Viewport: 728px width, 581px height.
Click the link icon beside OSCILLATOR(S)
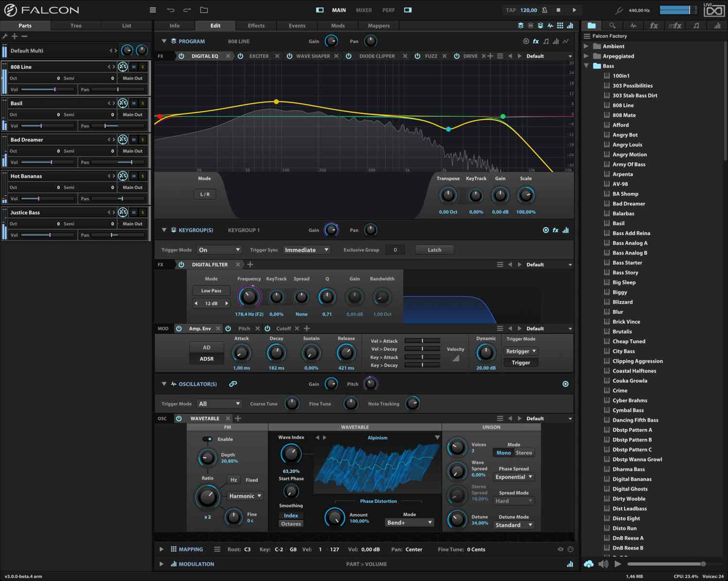[x=233, y=384]
